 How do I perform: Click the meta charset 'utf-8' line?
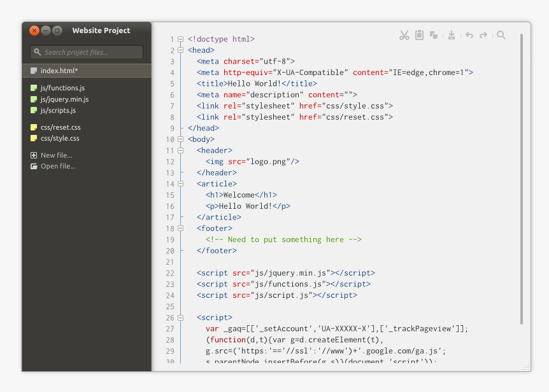coord(246,61)
